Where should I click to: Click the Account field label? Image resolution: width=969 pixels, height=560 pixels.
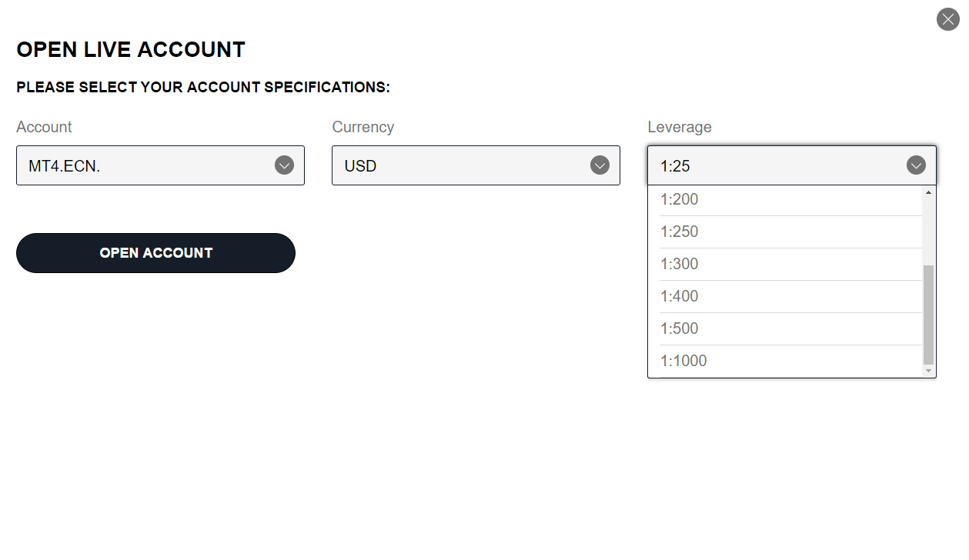44,127
